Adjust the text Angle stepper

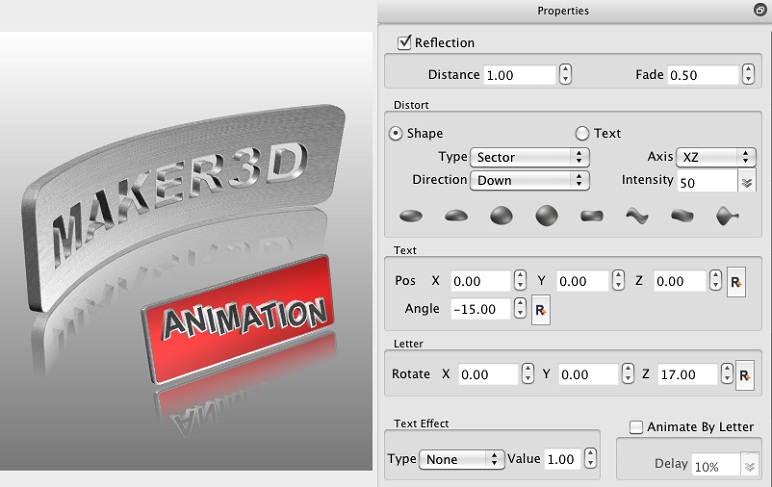tap(520, 308)
